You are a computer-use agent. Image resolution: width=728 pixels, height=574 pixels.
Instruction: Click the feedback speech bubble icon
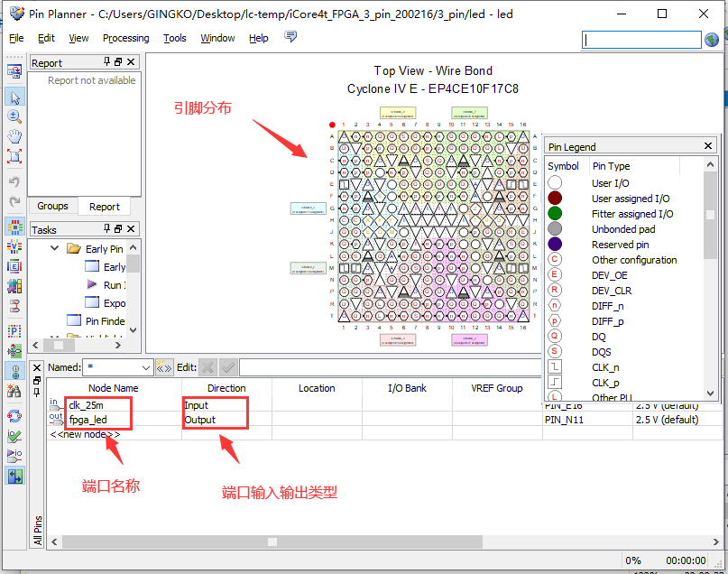[x=290, y=37]
